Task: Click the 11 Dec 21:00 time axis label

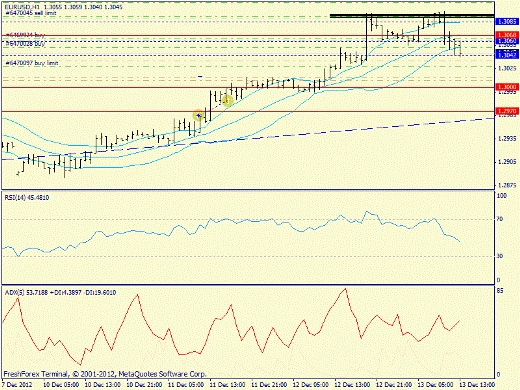Action: (x=269, y=385)
